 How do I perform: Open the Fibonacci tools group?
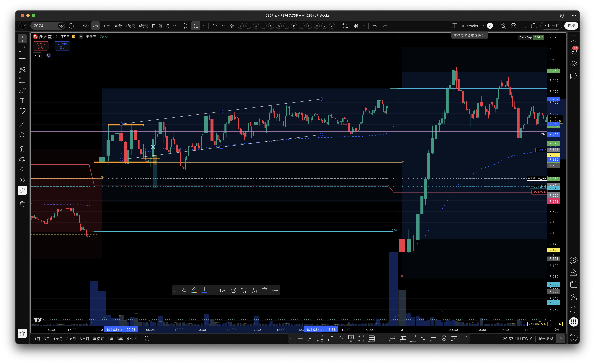22,59
